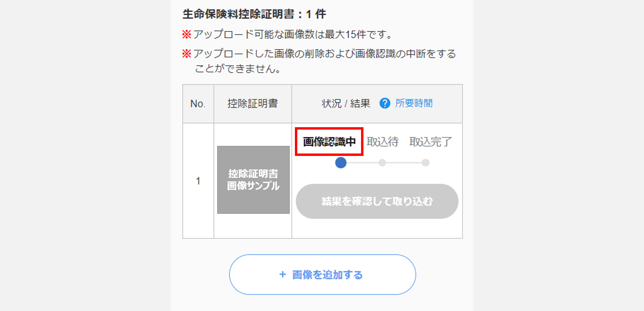
Task: Click row number 1 cell
Action: tap(198, 181)
